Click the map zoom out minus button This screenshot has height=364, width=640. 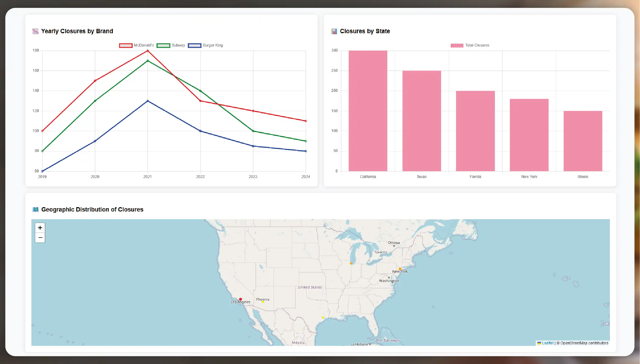[x=40, y=238]
